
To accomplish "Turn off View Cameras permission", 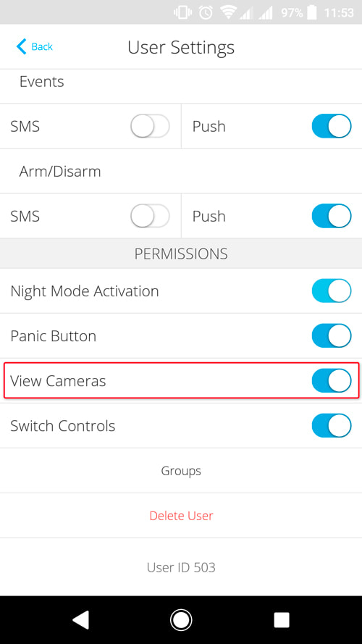I will click(x=332, y=381).
